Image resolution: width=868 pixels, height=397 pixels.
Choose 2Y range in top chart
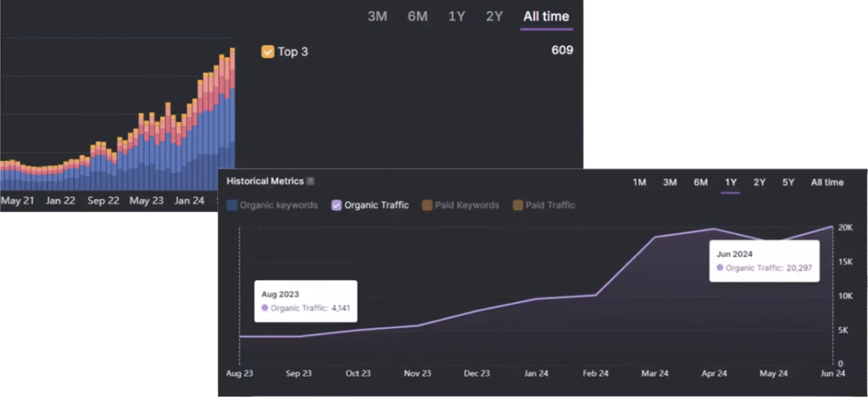point(494,16)
